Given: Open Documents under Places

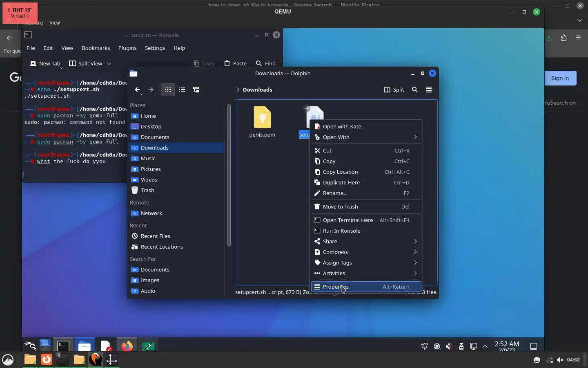Looking at the screenshot, I should (x=177, y=137).
